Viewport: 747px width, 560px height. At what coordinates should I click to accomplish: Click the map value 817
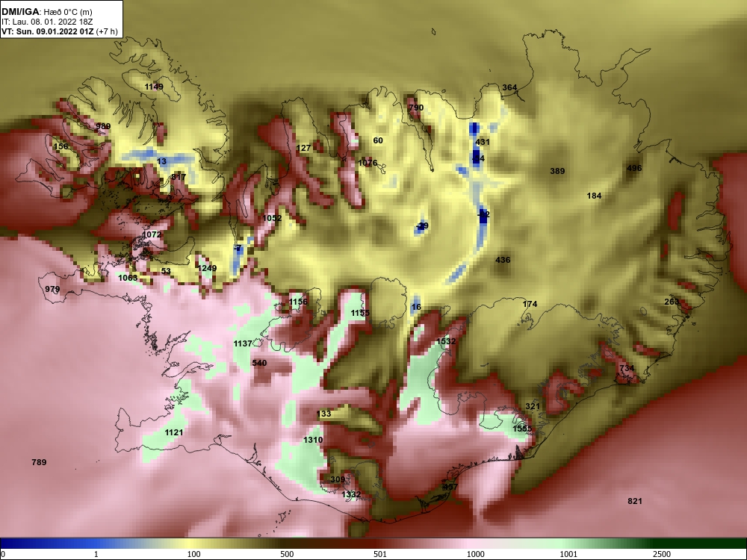point(179,177)
